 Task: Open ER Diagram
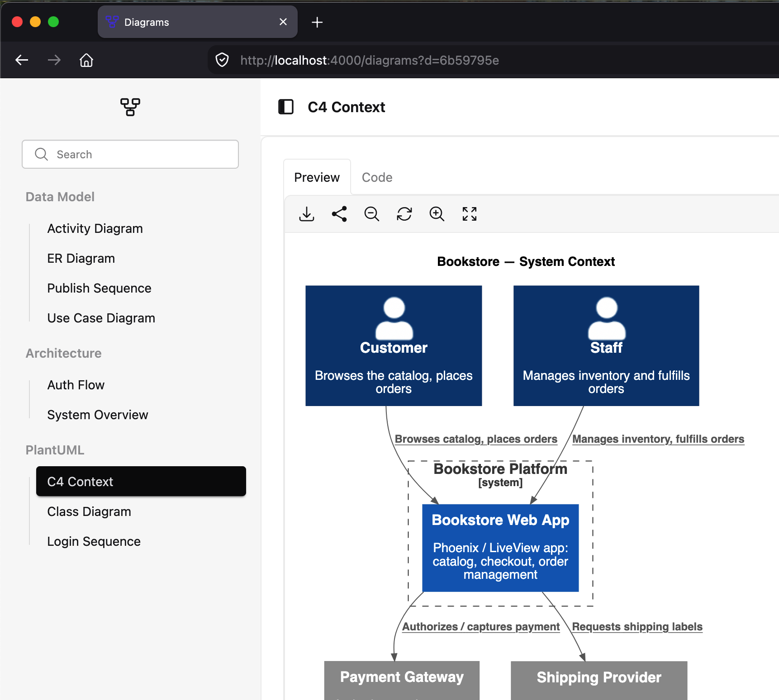(81, 258)
